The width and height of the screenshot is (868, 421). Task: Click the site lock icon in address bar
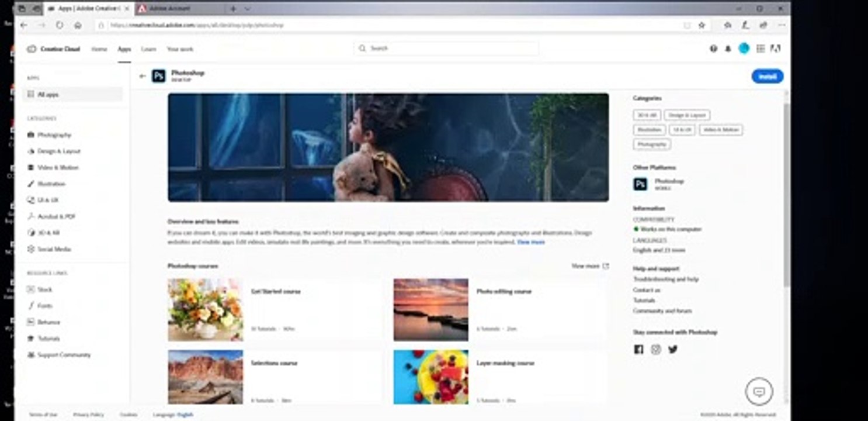tap(102, 25)
